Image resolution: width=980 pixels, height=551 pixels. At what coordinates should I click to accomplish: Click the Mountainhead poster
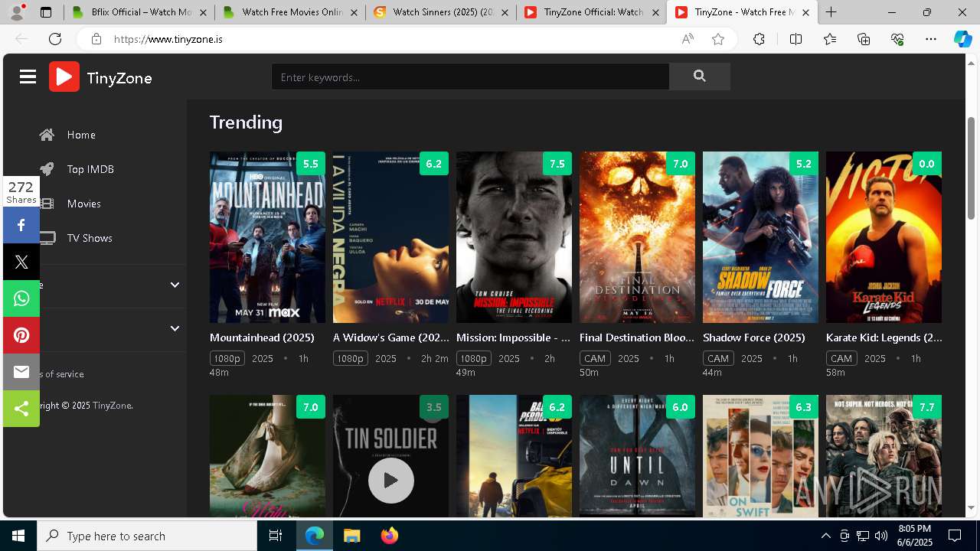(267, 237)
